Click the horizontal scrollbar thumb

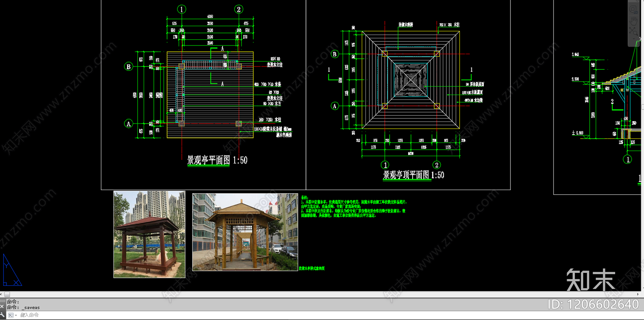pyautogui.click(x=7, y=295)
